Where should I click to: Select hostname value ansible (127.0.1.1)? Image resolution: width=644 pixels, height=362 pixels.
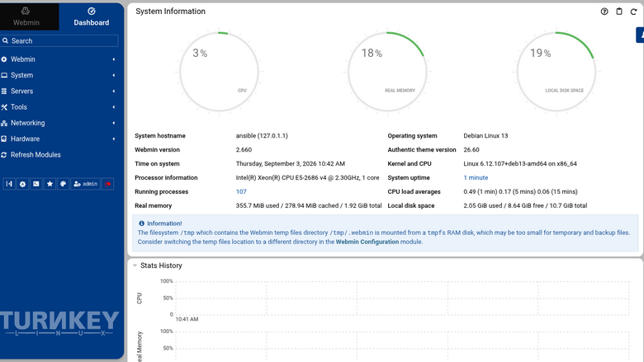pos(262,136)
